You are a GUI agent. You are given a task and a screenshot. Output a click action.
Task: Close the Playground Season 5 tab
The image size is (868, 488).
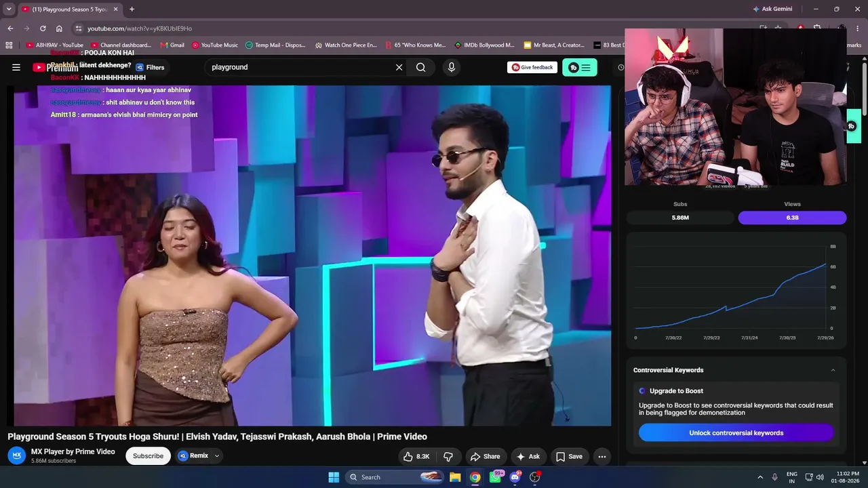[x=115, y=9]
